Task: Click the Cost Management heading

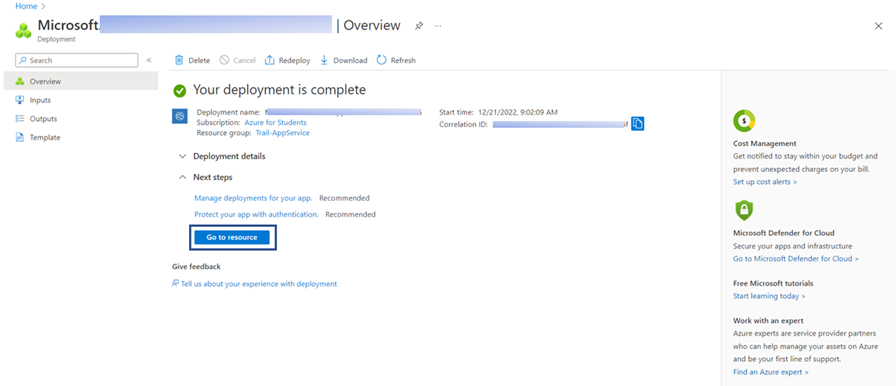Action: coord(765,143)
